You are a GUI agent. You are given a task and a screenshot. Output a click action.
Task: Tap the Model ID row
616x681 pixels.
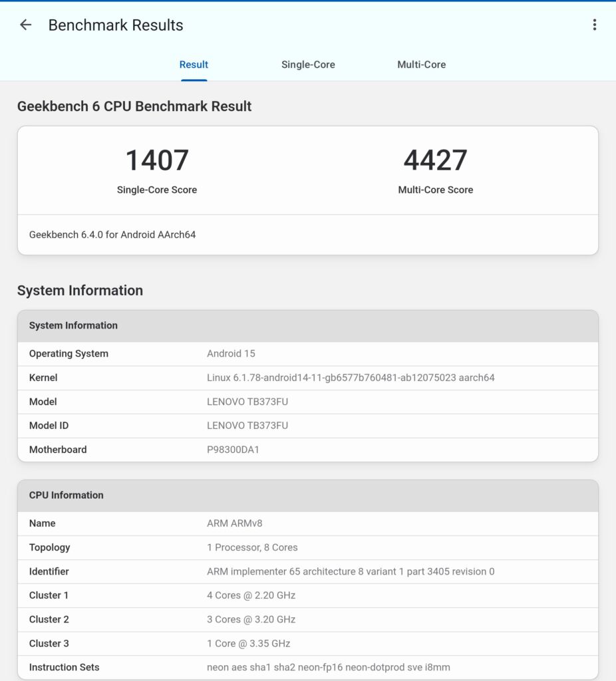coord(307,426)
